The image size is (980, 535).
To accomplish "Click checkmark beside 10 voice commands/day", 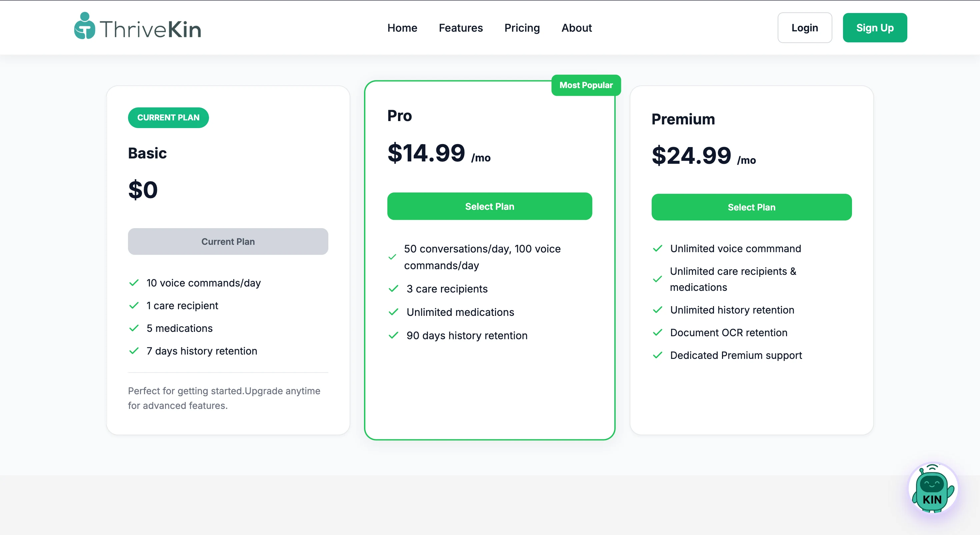I will 134,283.
